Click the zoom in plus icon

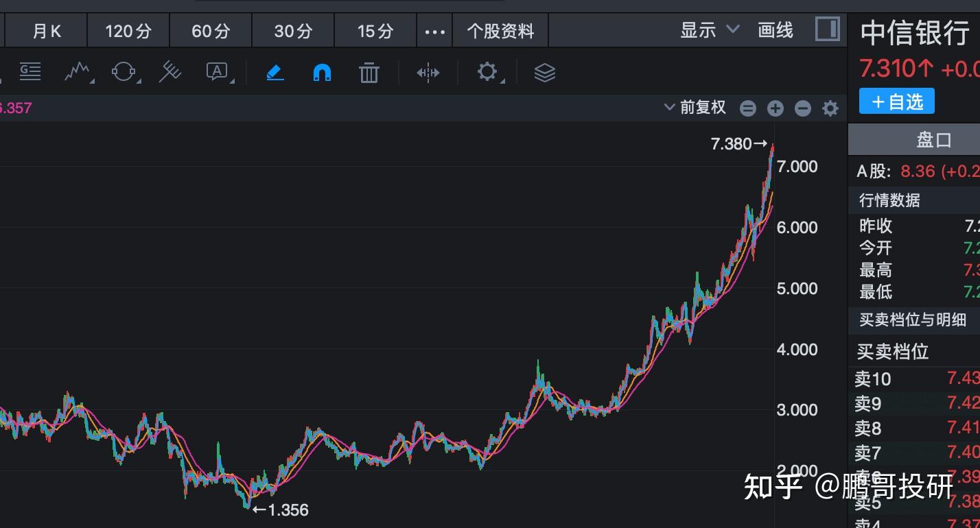775,108
